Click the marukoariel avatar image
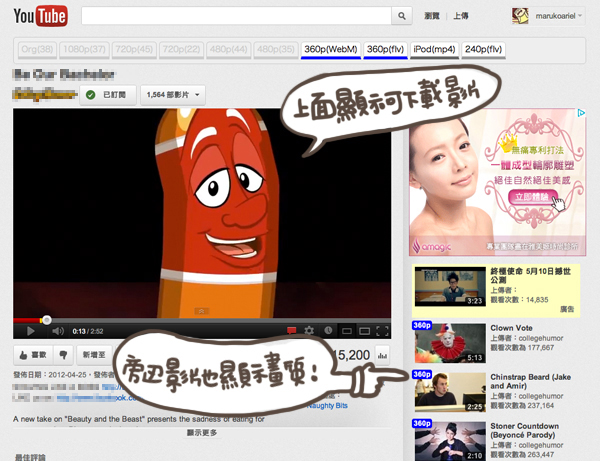The image size is (600, 461). pyautogui.click(x=520, y=16)
